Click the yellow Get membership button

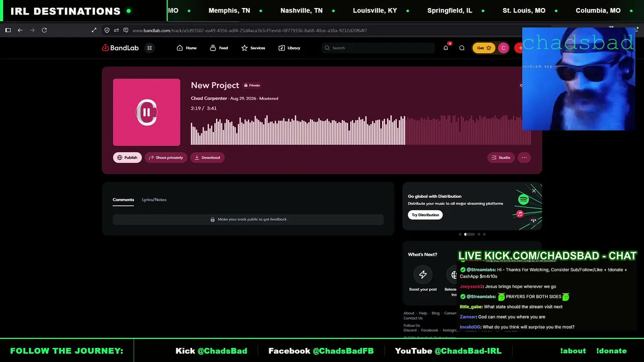tap(484, 48)
